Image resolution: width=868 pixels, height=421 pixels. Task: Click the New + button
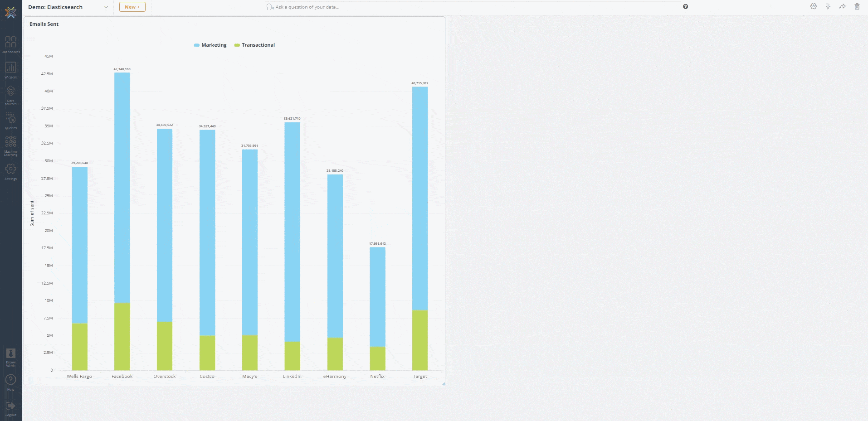coord(132,7)
